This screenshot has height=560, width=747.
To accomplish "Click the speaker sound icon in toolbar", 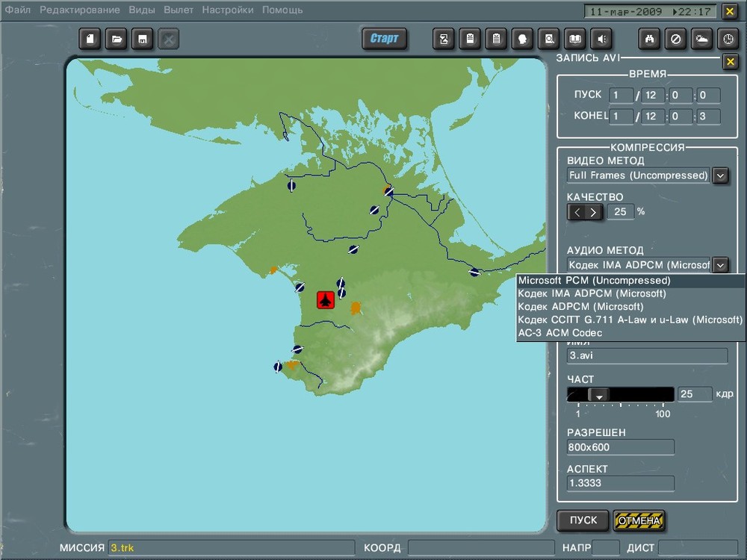I will 601,39.
